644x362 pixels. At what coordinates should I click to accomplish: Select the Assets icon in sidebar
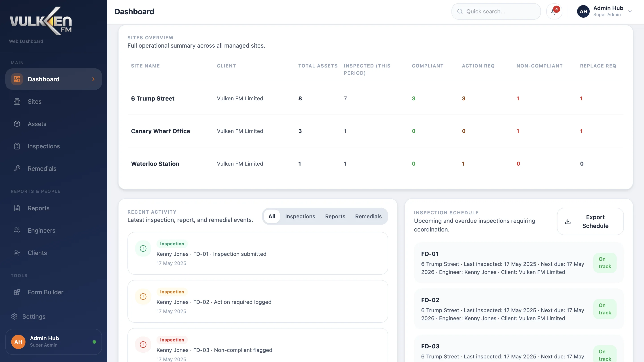tap(17, 124)
